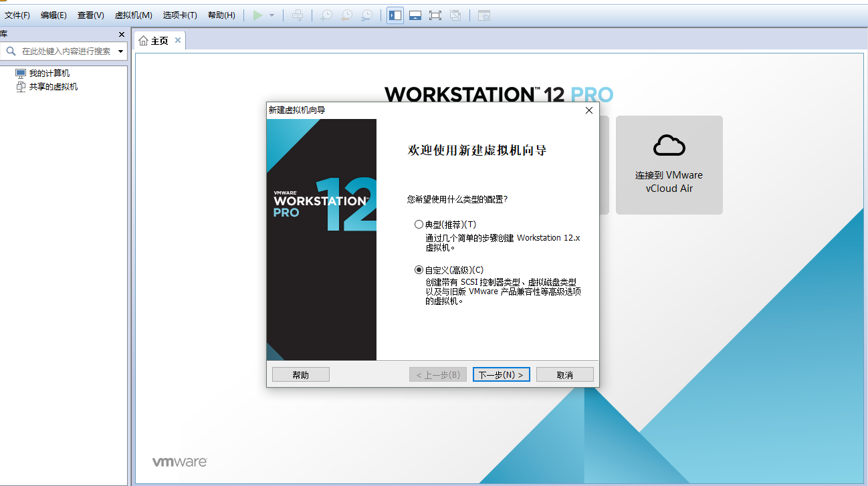868x486 pixels.
Task: Close the 主页 tab
Action: (178, 40)
